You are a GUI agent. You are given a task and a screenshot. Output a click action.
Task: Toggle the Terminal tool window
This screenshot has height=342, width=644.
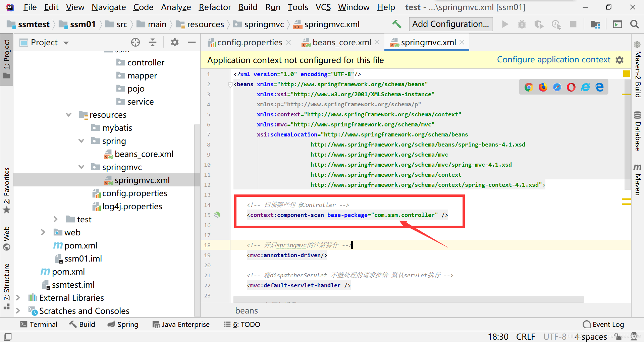point(39,324)
